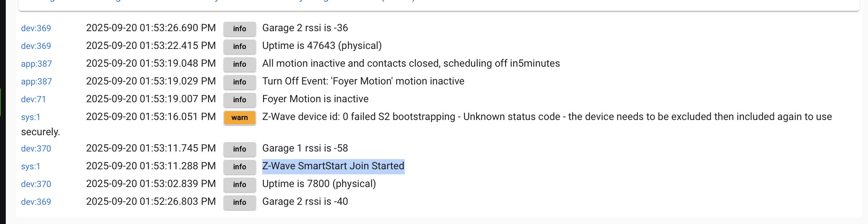Click info badge on Turn Off Event row
868x224 pixels.
coord(239,82)
